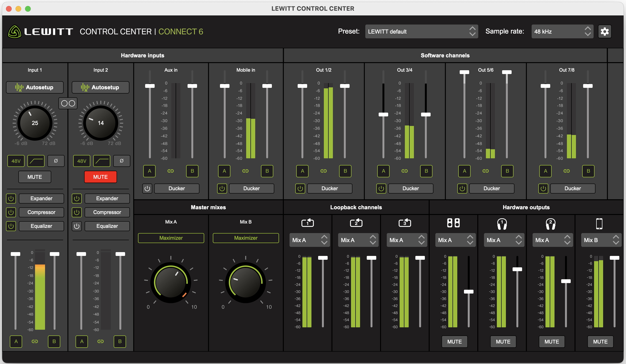Open the Mix A Maximizer
This screenshot has height=364, width=626.
point(171,238)
